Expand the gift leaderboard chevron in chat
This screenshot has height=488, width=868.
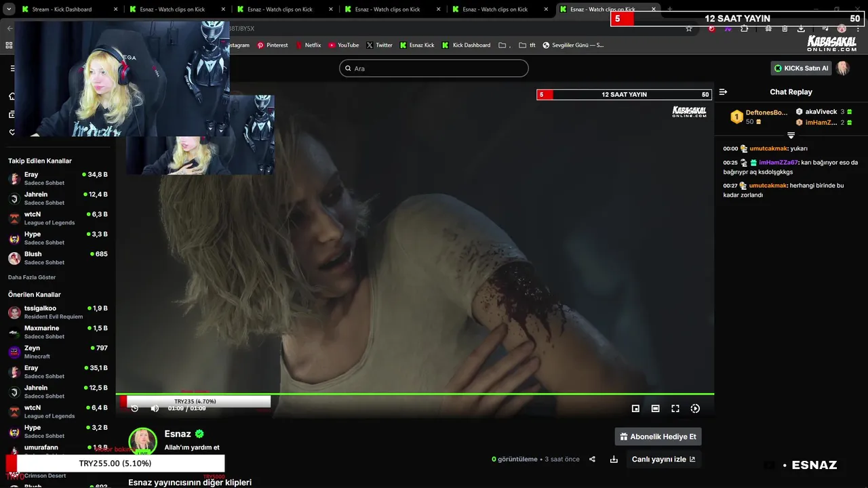click(x=791, y=136)
